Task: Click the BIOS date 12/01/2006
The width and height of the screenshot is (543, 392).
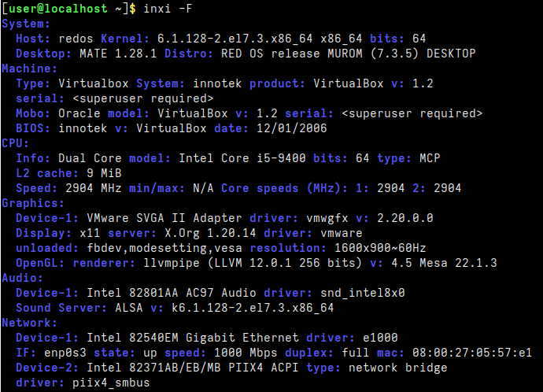Action: [x=292, y=128]
